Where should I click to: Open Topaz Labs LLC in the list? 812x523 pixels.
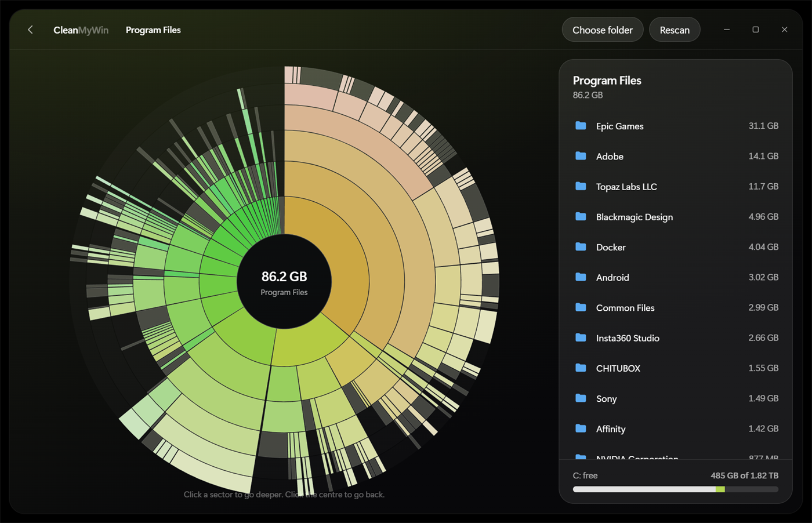[x=626, y=187]
